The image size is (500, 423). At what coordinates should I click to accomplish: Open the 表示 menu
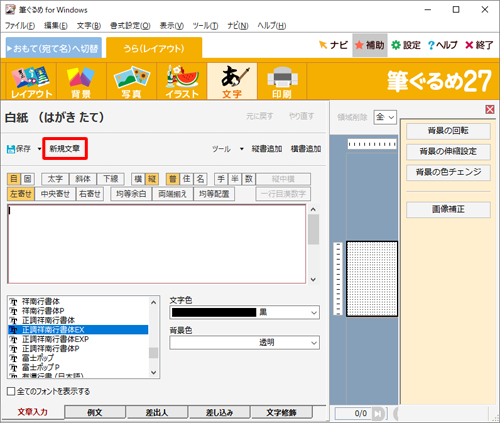click(x=171, y=26)
